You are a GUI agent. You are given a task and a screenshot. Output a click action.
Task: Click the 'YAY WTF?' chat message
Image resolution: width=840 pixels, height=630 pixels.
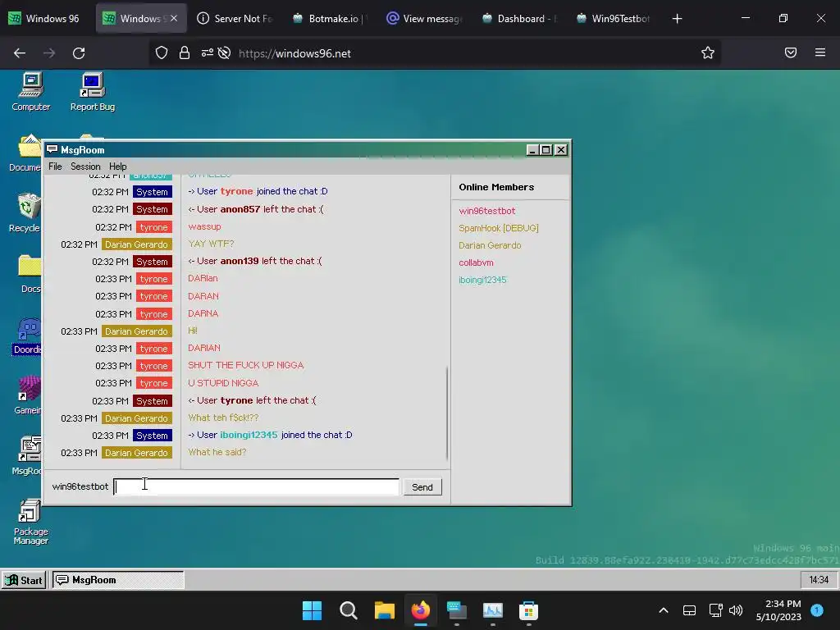click(211, 244)
